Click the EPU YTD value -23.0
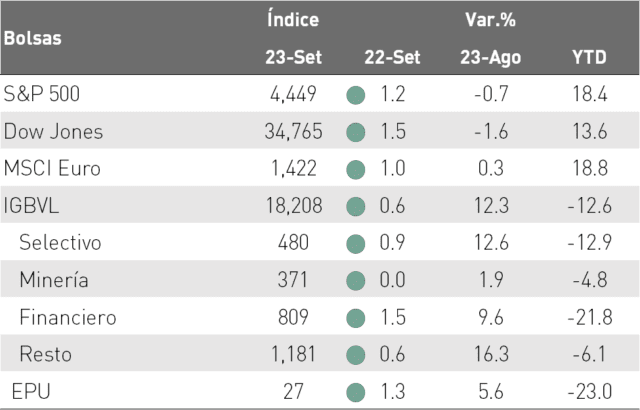The height and width of the screenshot is (410, 640). pyautogui.click(x=590, y=392)
